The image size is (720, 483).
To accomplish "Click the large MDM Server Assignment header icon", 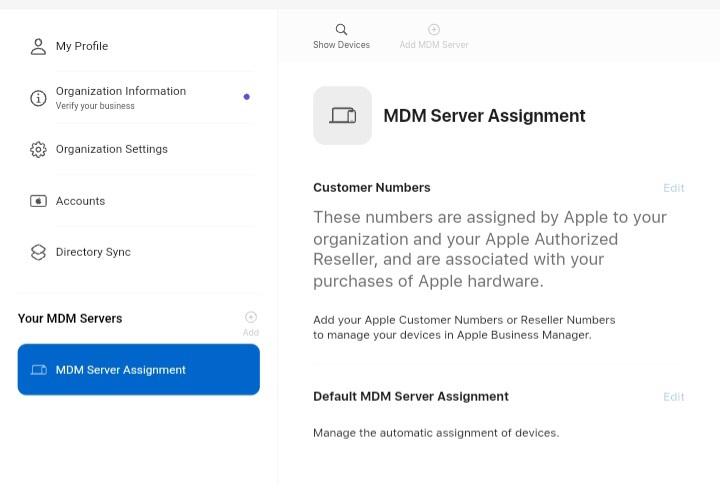I will pos(342,116).
